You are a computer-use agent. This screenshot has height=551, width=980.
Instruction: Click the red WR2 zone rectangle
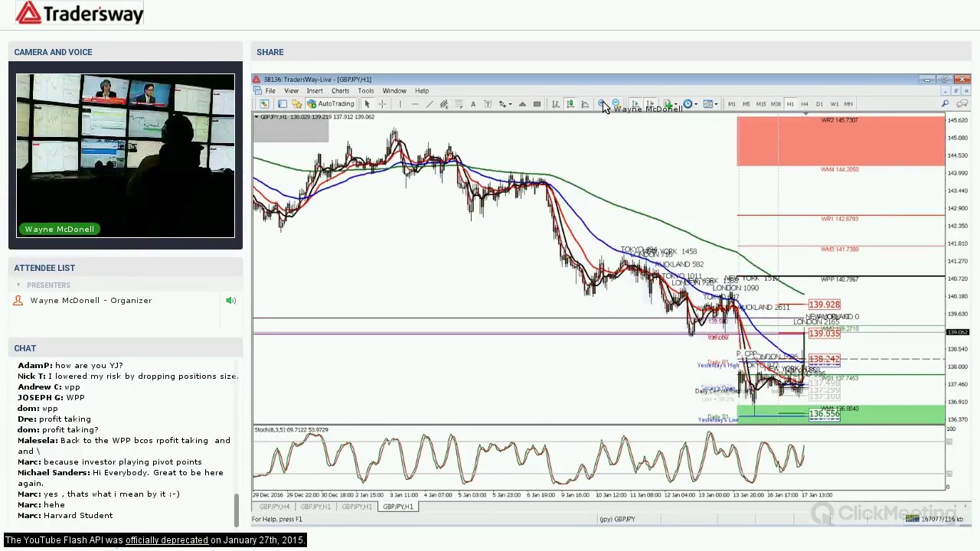click(841, 141)
